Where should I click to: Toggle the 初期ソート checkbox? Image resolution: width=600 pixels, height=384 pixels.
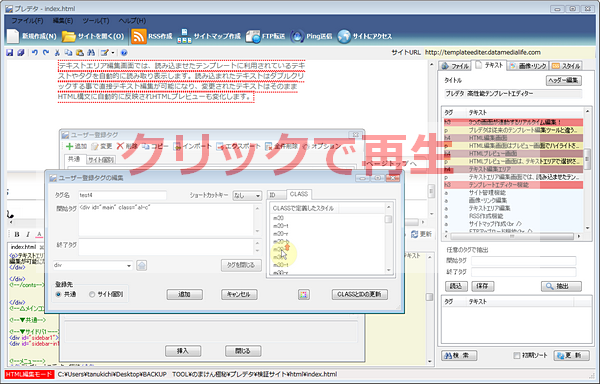[x=517, y=356]
